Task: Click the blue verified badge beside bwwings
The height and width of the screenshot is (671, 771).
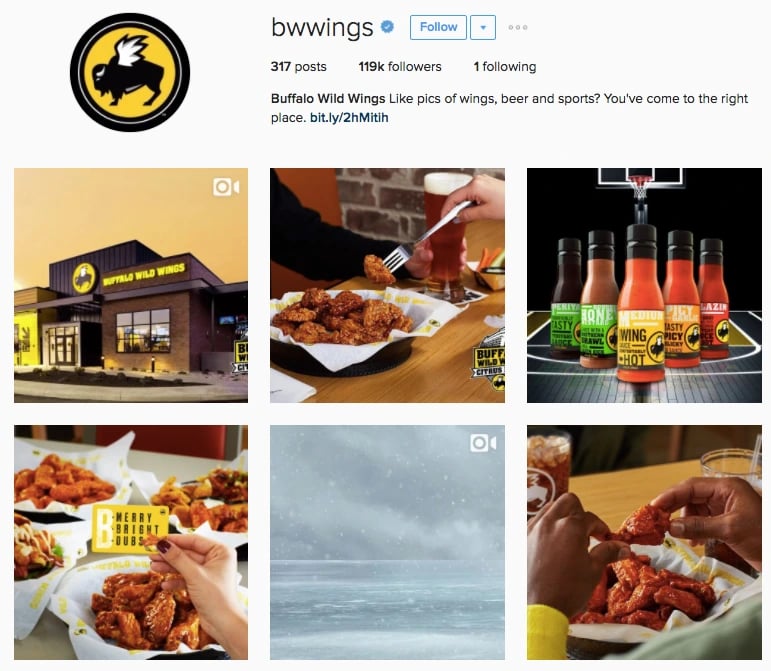Action: [387, 27]
